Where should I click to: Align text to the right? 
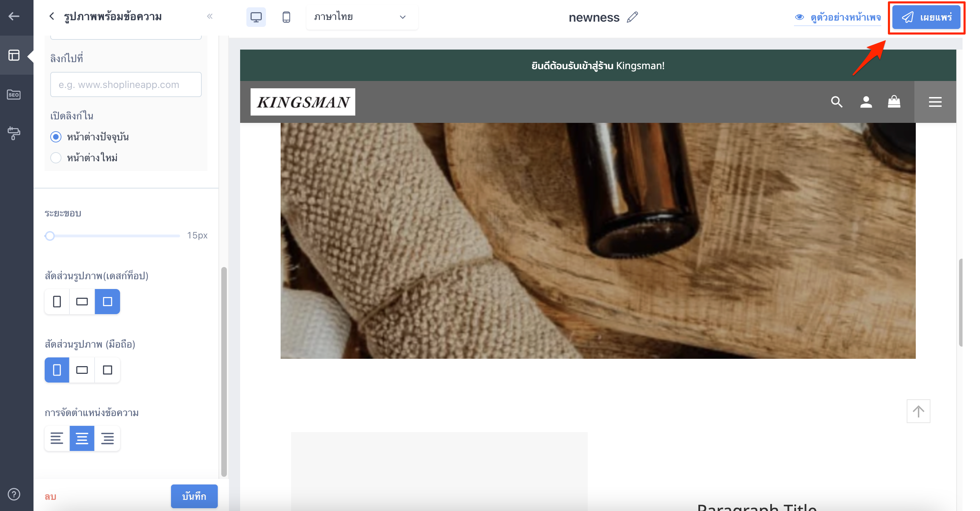(107, 438)
